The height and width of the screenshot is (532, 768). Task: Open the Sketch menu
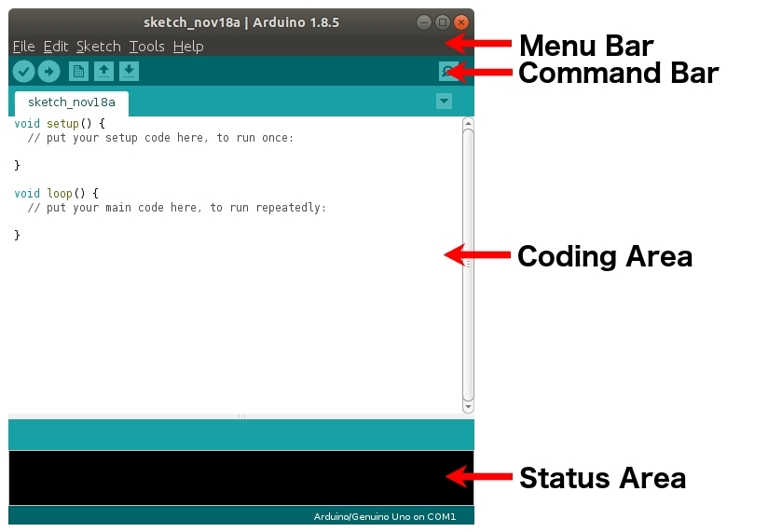(x=99, y=47)
